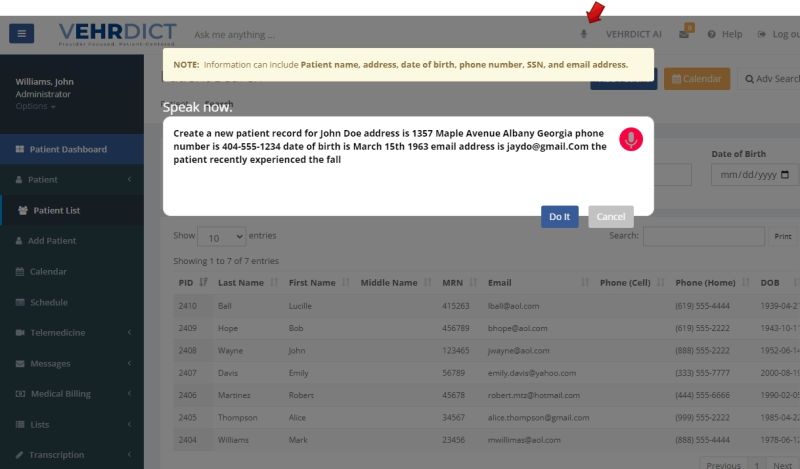This screenshot has width=800, height=469.
Task: Expand the Medical Billing sidebar section
Action: coord(72,394)
